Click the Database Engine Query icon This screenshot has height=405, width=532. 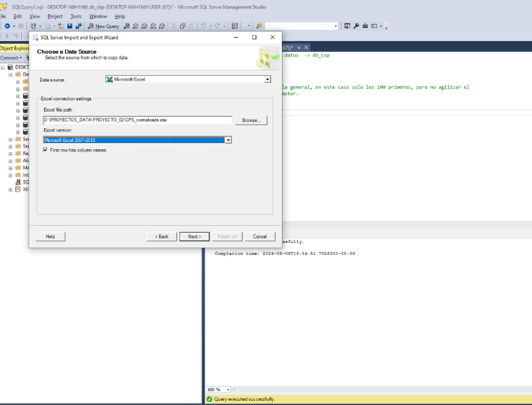127,26
